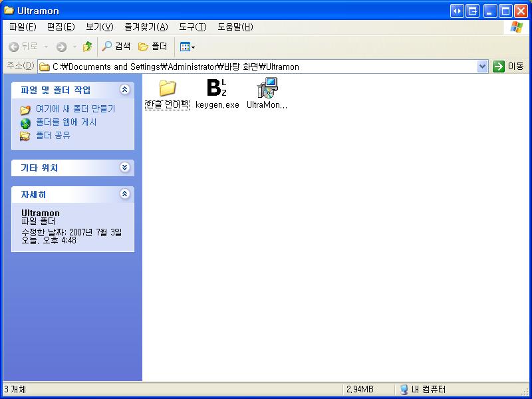Open the 편집(E) menu

pyautogui.click(x=61, y=27)
